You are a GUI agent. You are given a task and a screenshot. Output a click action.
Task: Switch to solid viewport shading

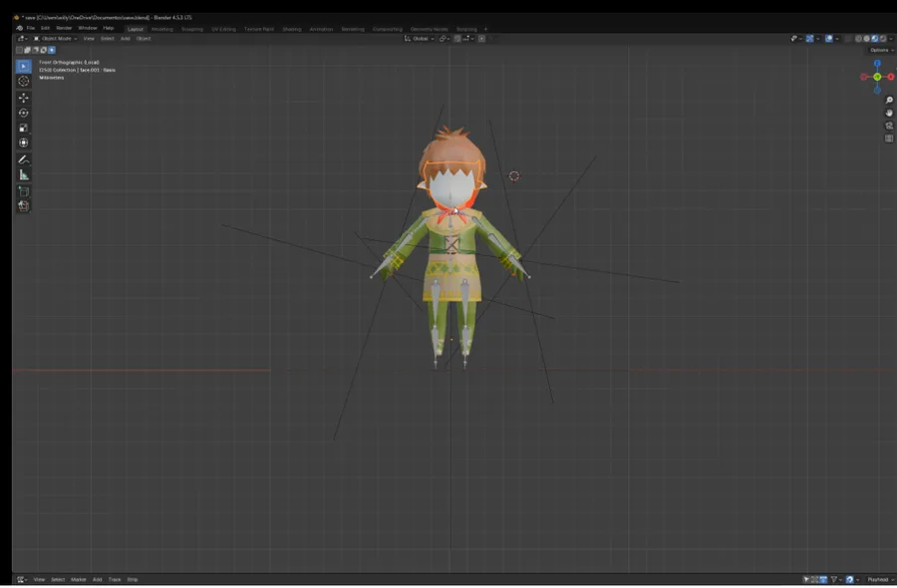coord(867,38)
